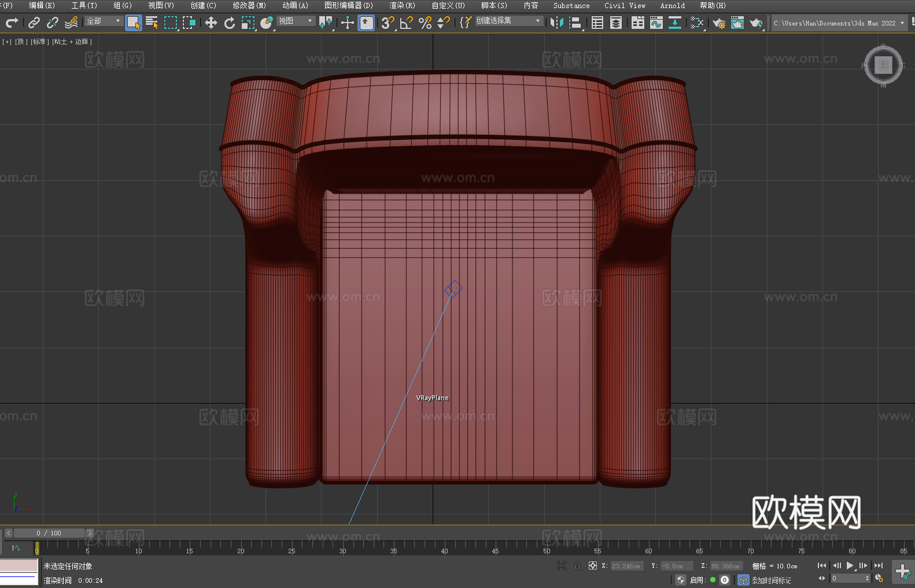The height and width of the screenshot is (588, 915).
Task: Open the 编辑(E) menu
Action: (42, 5)
